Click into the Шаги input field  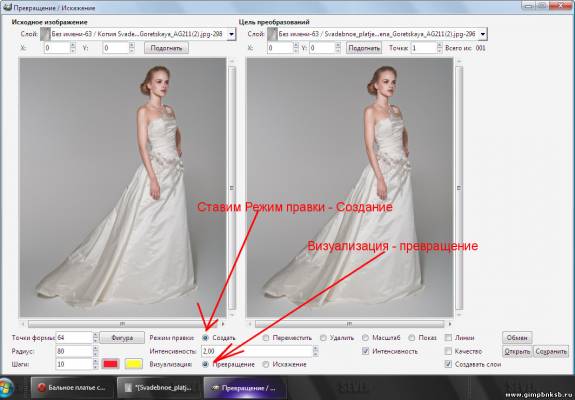[74, 364]
